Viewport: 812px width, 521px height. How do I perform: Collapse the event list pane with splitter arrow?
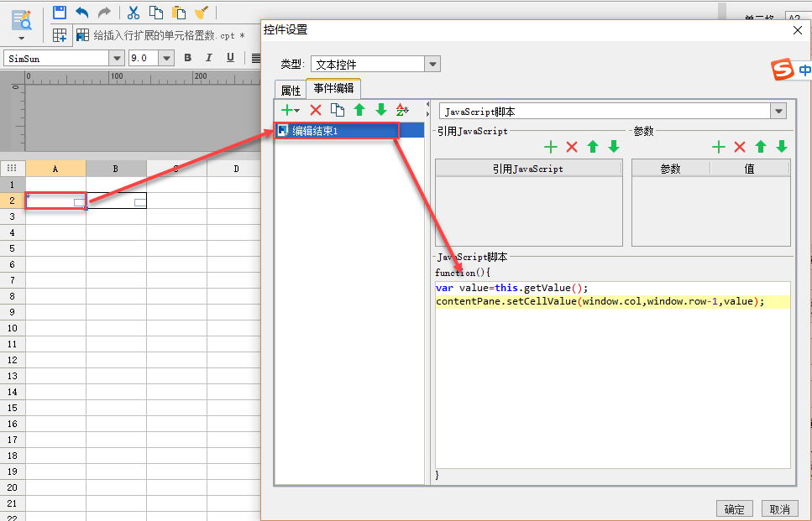click(x=427, y=104)
